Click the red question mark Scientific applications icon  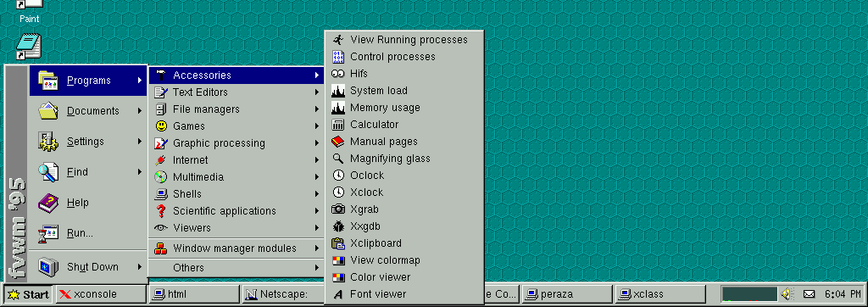pyautogui.click(x=161, y=210)
